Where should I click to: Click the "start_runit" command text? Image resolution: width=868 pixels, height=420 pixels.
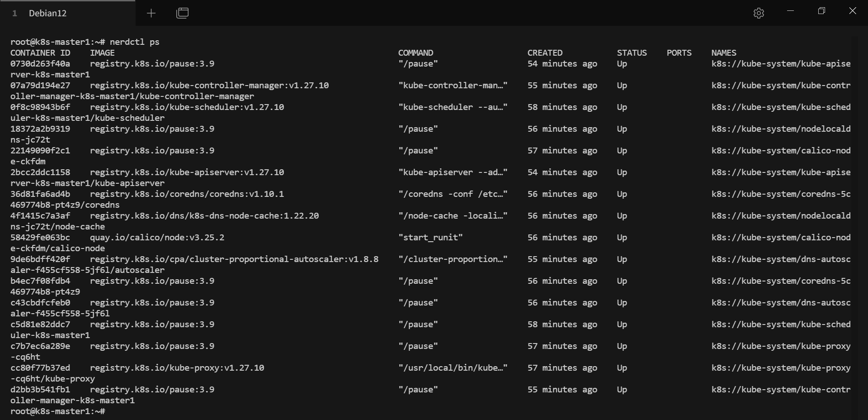[430, 238]
